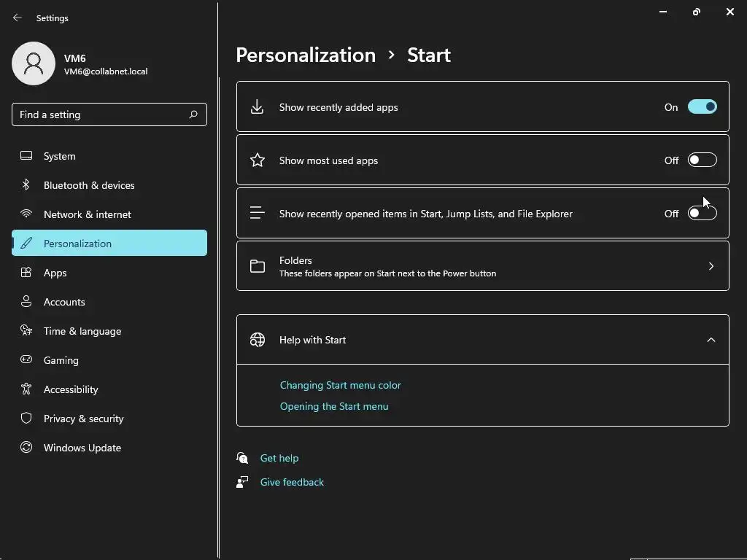Open Changing Start menu color link
The width and height of the screenshot is (747, 560).
(341, 385)
